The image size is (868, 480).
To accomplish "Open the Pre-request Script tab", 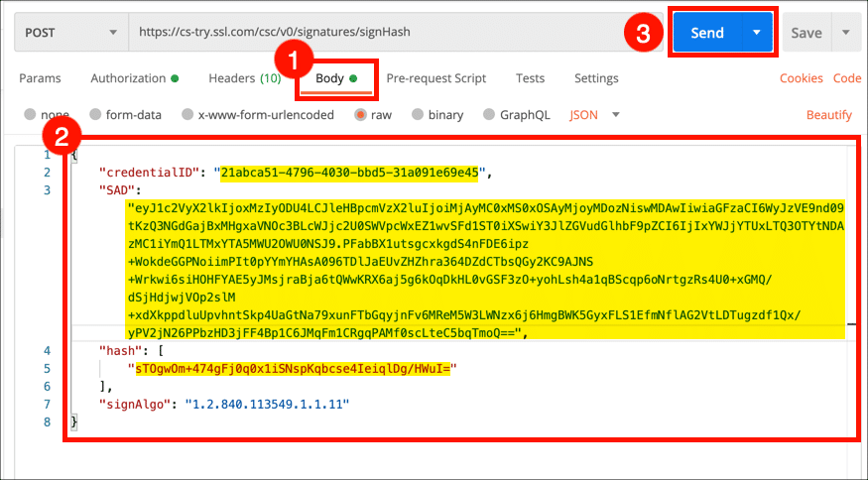I will pyautogui.click(x=435, y=78).
